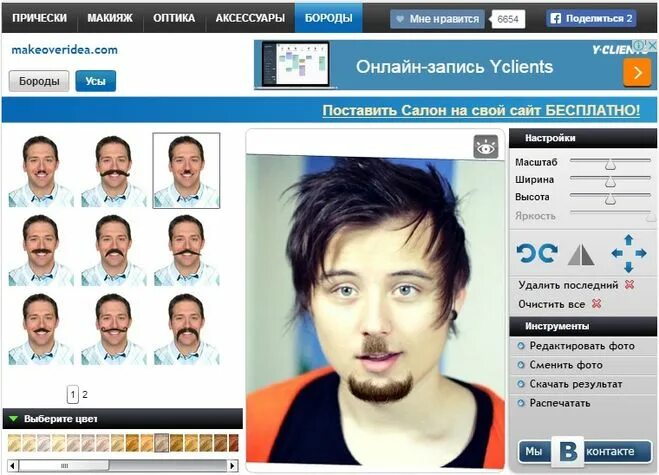Viewport: 659px width, 475px height.
Task: Click the bullet icon next to Сменить фото
Action: point(521,364)
